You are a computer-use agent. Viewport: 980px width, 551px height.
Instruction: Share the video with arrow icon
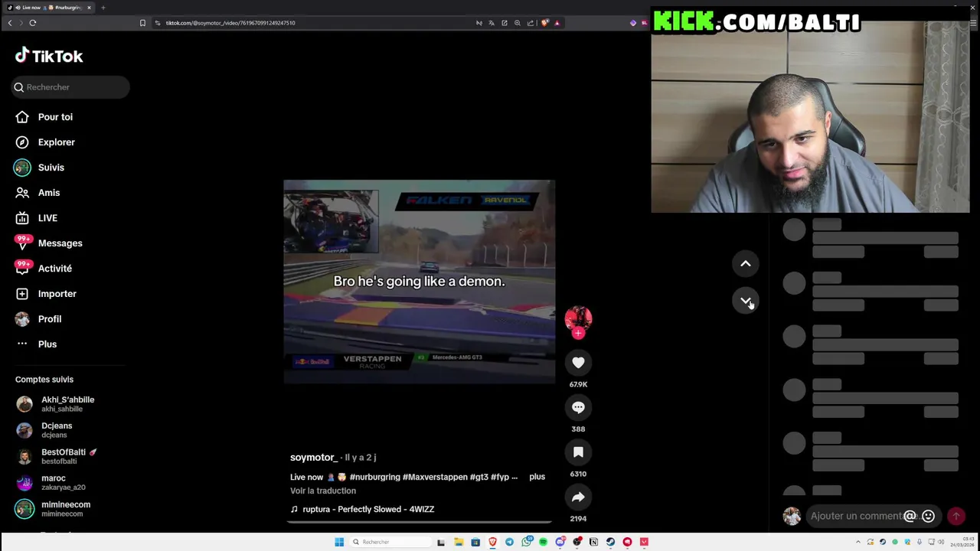click(578, 497)
